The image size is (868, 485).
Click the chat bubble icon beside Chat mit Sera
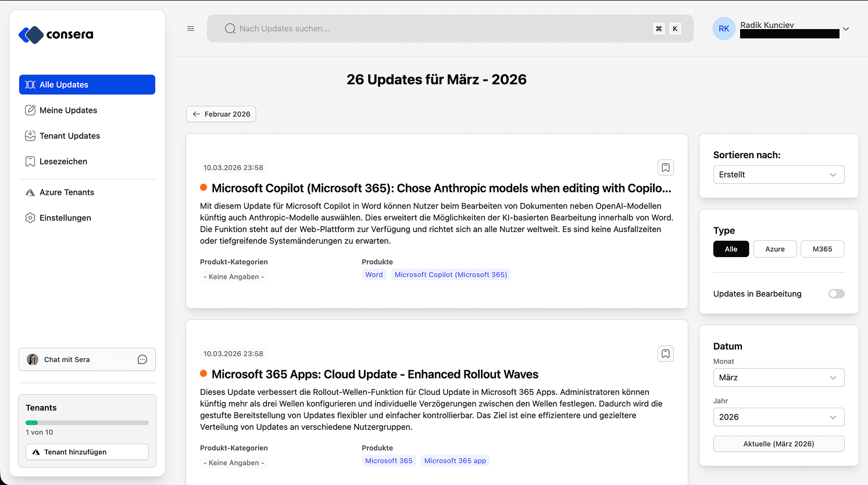[x=142, y=359]
